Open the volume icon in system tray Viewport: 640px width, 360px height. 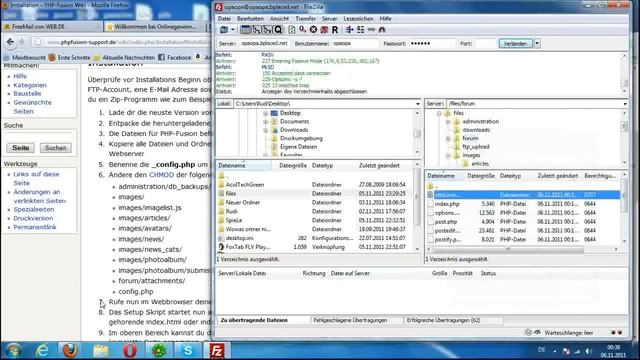click(x=588, y=351)
